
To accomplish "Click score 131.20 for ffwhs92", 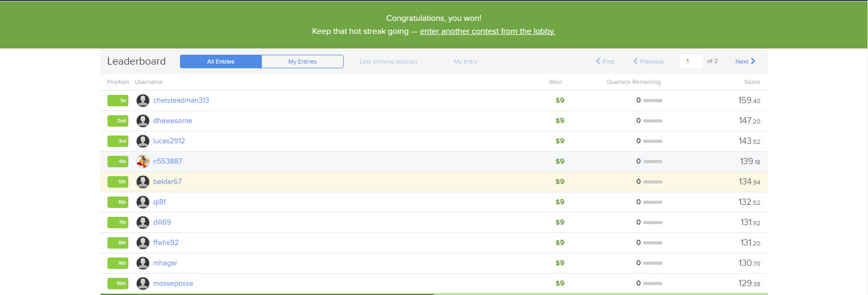I will click(x=751, y=243).
